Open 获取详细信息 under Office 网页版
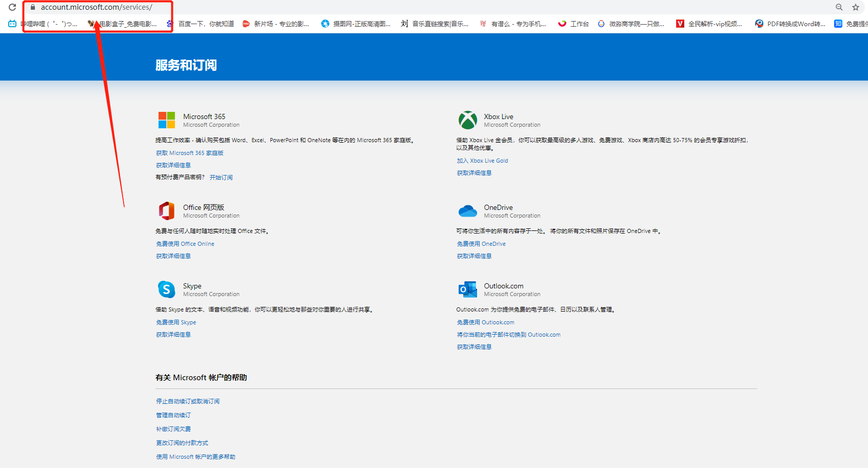The image size is (868, 468). point(173,256)
